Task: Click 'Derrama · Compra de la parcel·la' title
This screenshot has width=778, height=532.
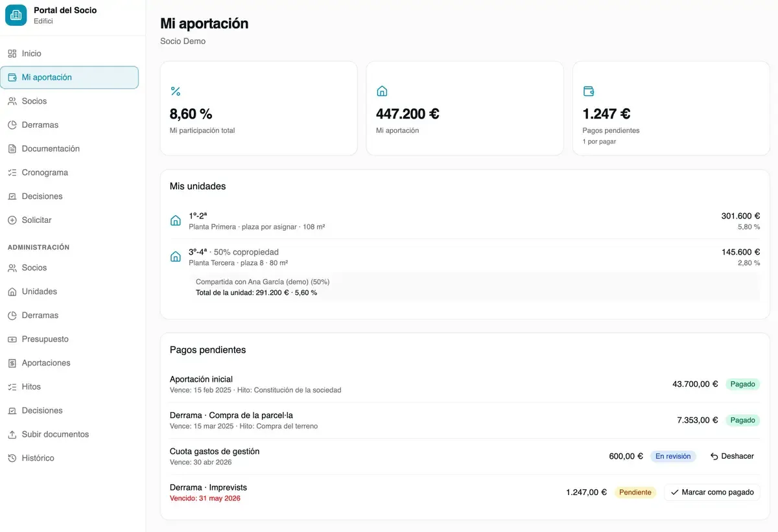Action: (231, 415)
